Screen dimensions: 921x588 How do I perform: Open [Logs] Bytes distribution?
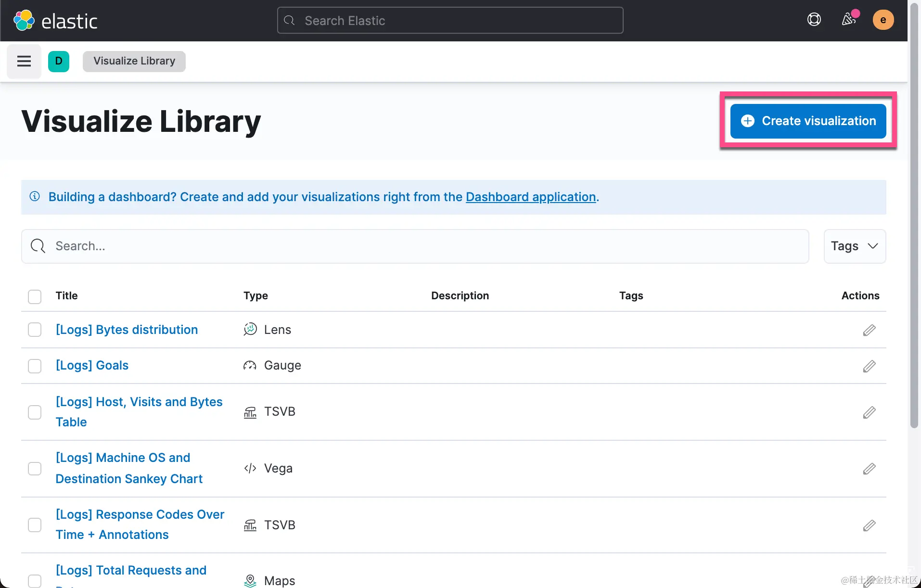(127, 330)
